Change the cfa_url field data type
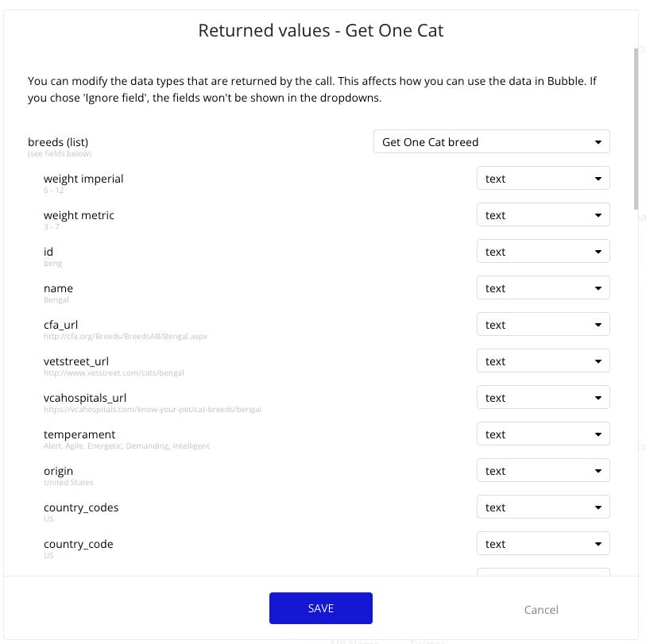Screen dimensions: 646x644 pyautogui.click(x=543, y=324)
